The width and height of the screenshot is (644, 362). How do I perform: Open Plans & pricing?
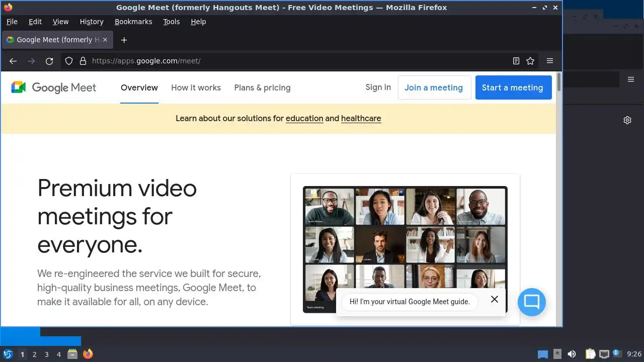click(262, 87)
